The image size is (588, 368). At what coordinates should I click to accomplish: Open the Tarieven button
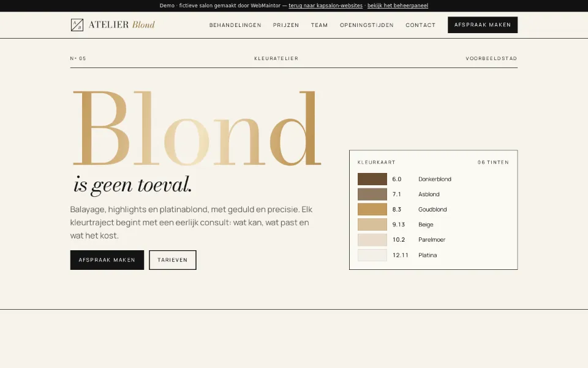[173, 260]
